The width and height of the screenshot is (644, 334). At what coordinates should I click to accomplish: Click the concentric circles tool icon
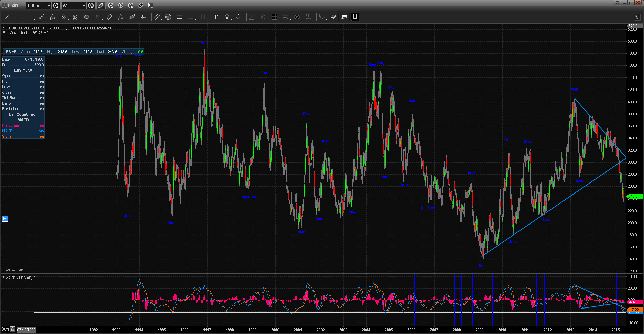168,17
